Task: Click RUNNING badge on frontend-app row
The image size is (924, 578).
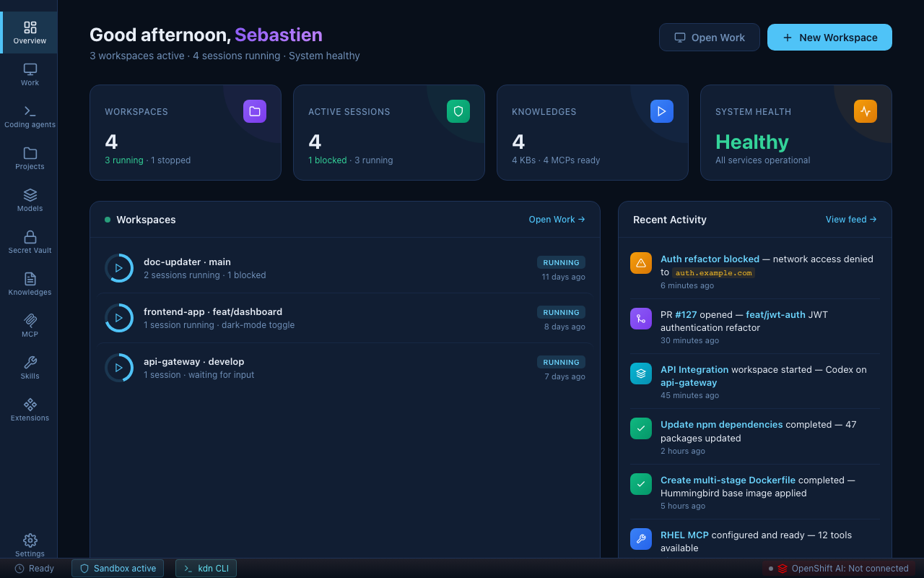Action: pos(561,312)
